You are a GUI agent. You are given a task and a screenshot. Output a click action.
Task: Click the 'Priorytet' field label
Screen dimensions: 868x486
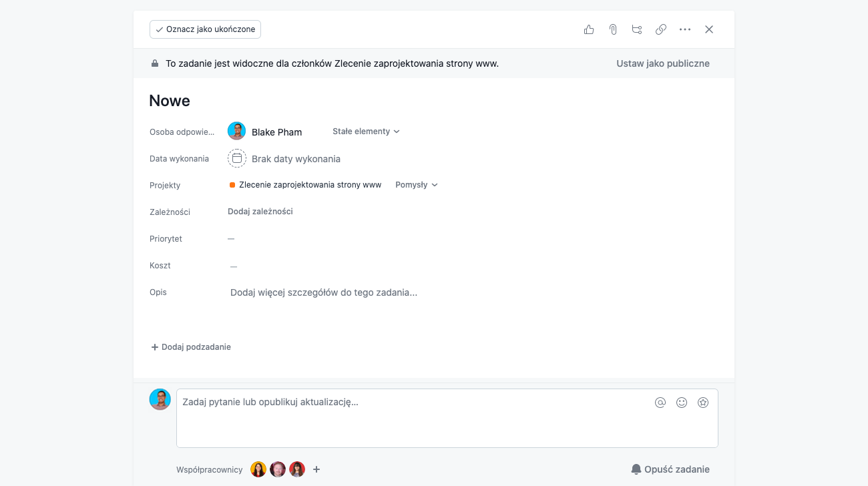(166, 239)
